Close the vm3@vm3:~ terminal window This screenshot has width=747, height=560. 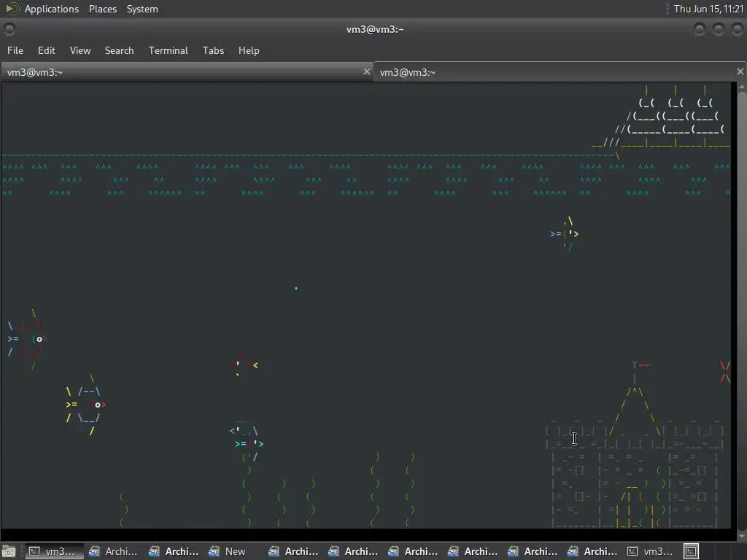click(737, 29)
